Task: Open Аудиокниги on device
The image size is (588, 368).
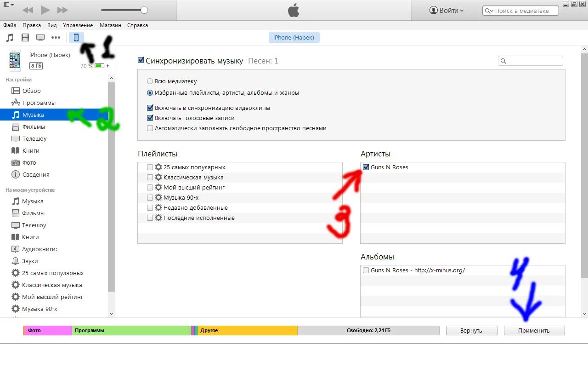Action: (x=54, y=249)
